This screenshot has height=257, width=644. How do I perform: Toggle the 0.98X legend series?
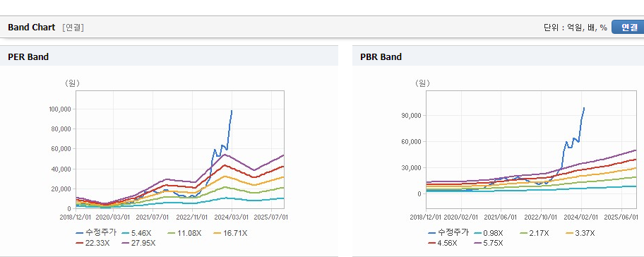(x=489, y=233)
